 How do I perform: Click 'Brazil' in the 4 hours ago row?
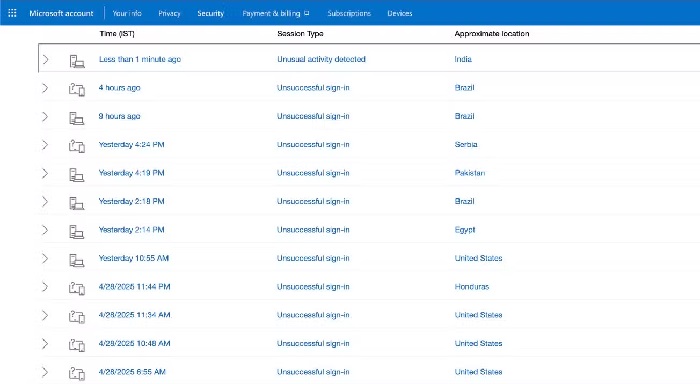coord(464,88)
